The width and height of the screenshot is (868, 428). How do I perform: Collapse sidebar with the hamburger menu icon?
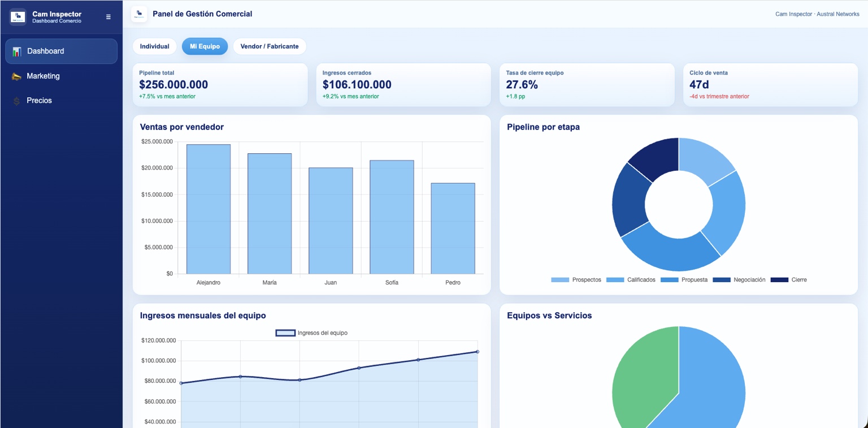click(108, 17)
